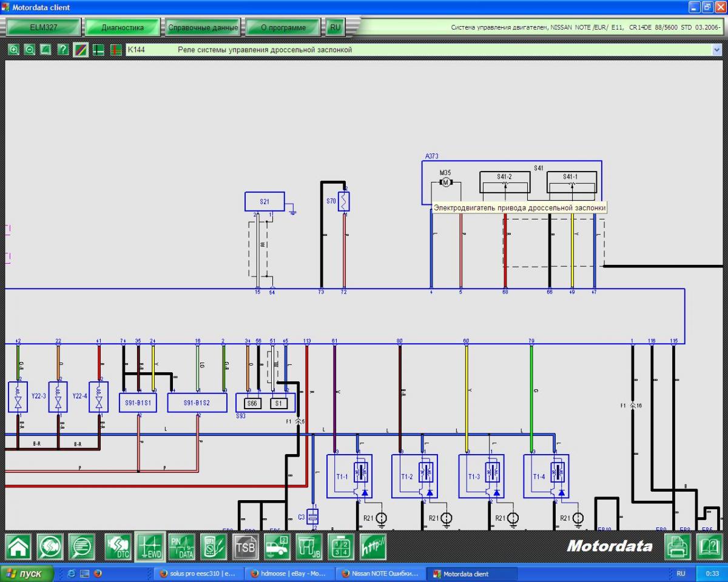This screenshot has height=582, width=728.
Task: Open the help book icon
Action: (709, 546)
